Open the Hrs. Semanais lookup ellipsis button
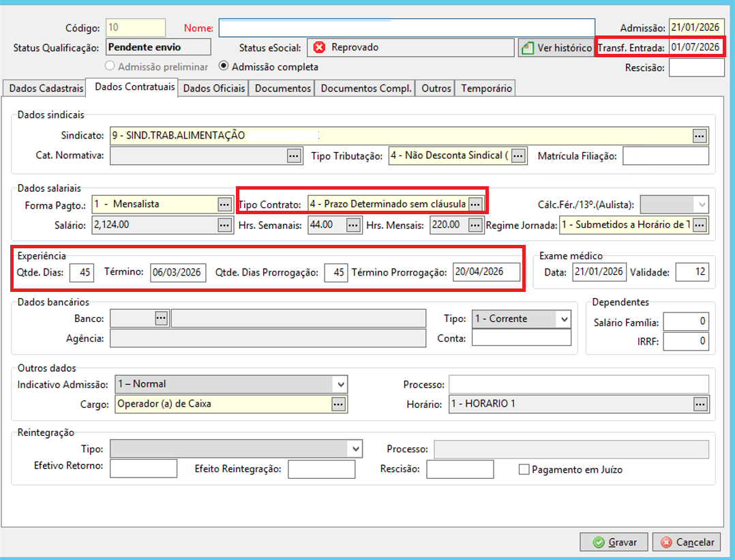The image size is (735, 560). pos(353,225)
